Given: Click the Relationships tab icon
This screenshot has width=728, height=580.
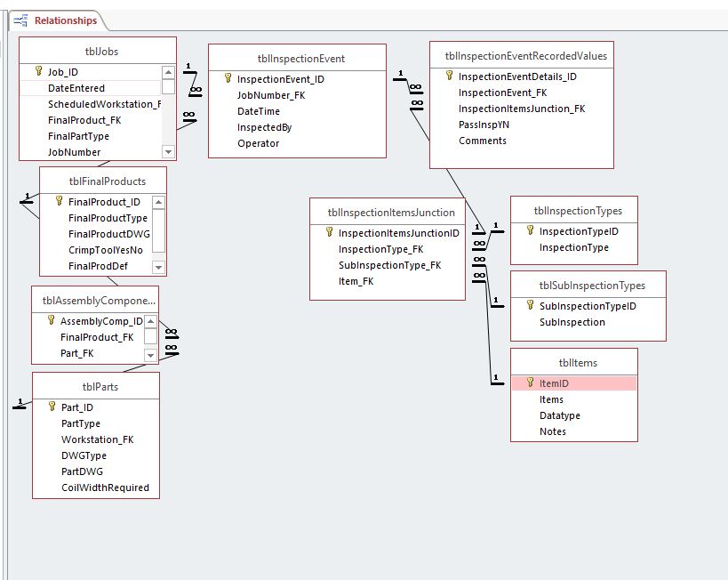Looking at the screenshot, I should pyautogui.click(x=20, y=20).
